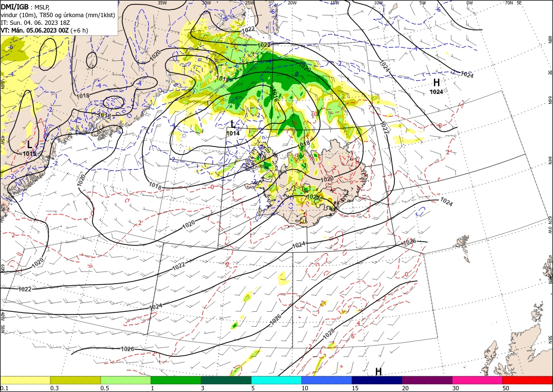This screenshot has height=392, width=553.
Task: Click the '70N 5E' corner label
Action: (x=513, y=3)
